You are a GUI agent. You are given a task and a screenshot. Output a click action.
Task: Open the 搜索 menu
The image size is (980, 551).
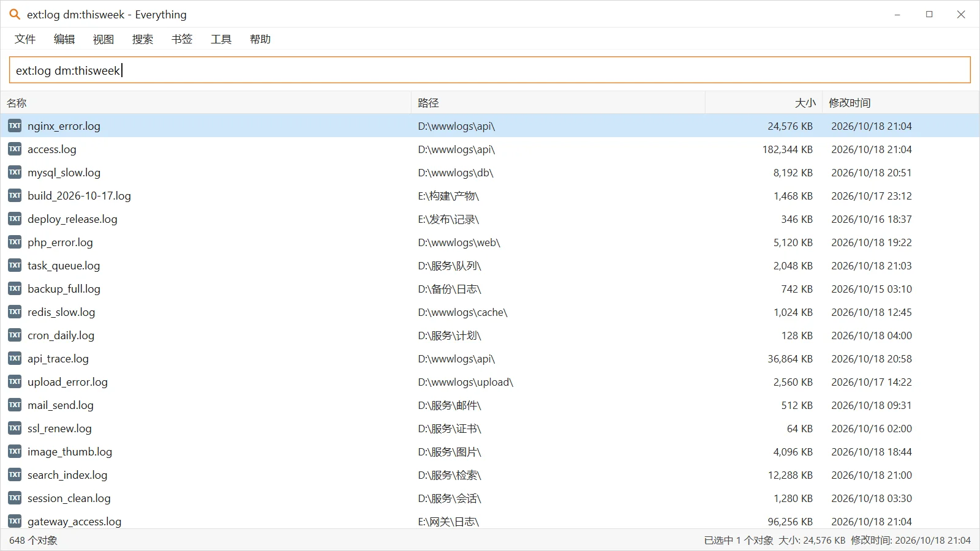click(143, 39)
